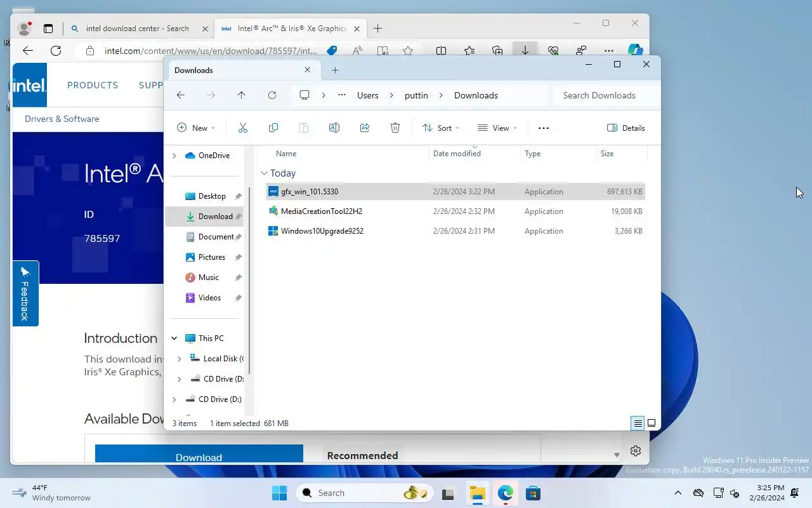This screenshot has height=508, width=812.
Task: Open File Explorer from the taskbar
Action: (x=477, y=493)
